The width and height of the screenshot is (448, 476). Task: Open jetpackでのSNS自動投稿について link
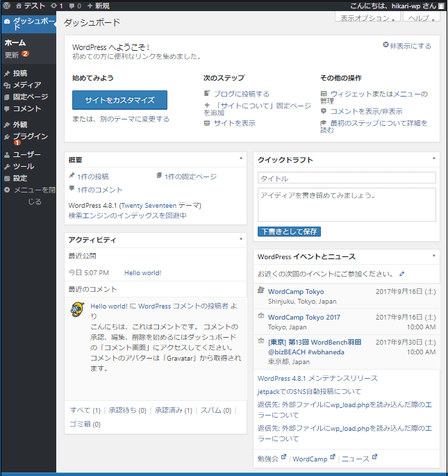[309, 392]
